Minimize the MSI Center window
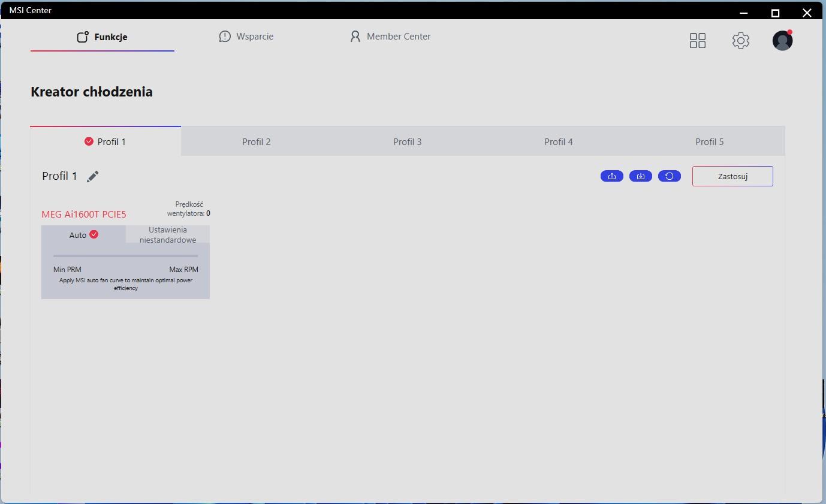 pyautogui.click(x=744, y=13)
